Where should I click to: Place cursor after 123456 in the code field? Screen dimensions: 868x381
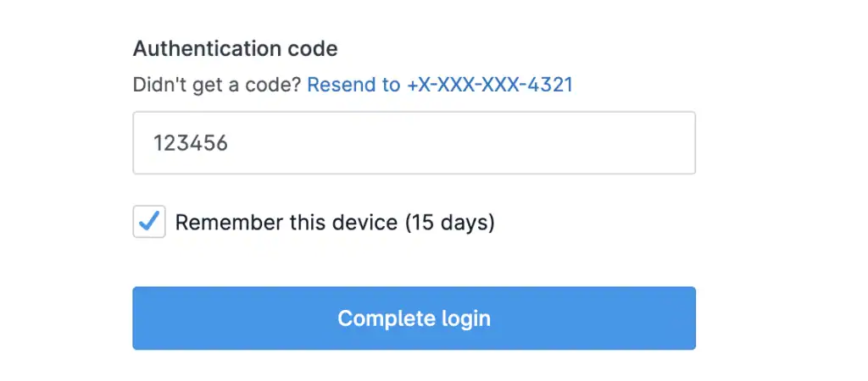coord(230,143)
